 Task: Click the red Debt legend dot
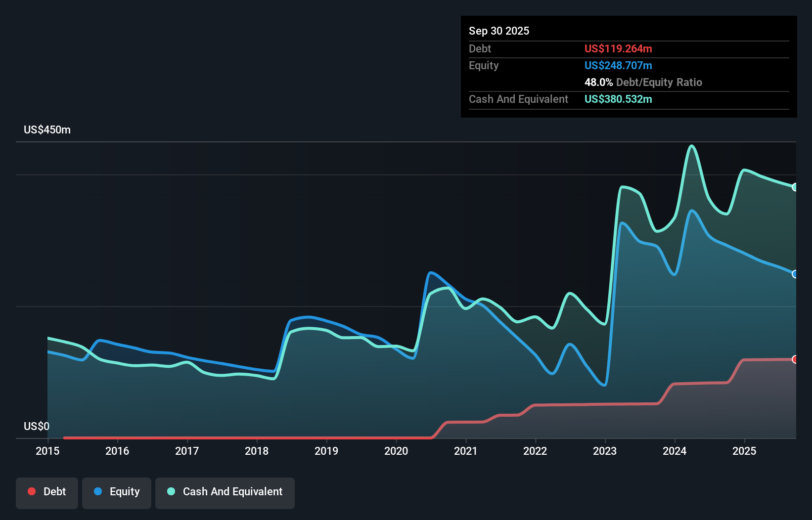tap(31, 491)
